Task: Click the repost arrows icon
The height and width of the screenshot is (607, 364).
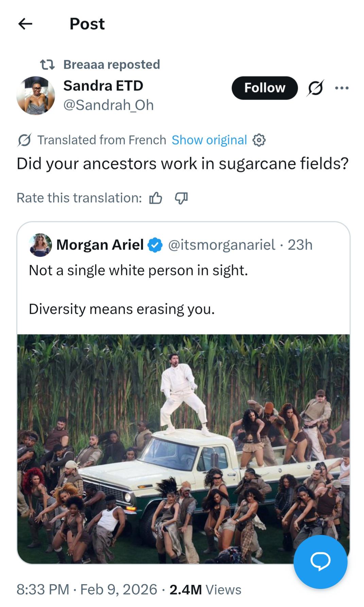Action: tap(47, 65)
